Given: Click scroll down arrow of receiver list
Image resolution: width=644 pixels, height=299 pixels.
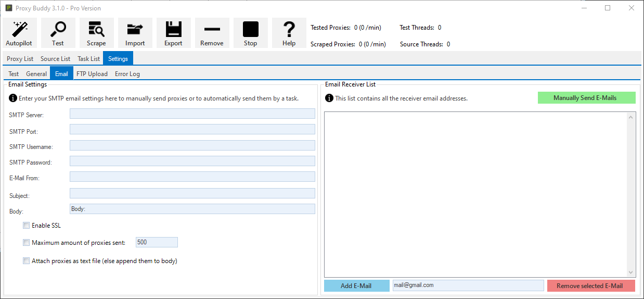Looking at the screenshot, I should [631, 272].
